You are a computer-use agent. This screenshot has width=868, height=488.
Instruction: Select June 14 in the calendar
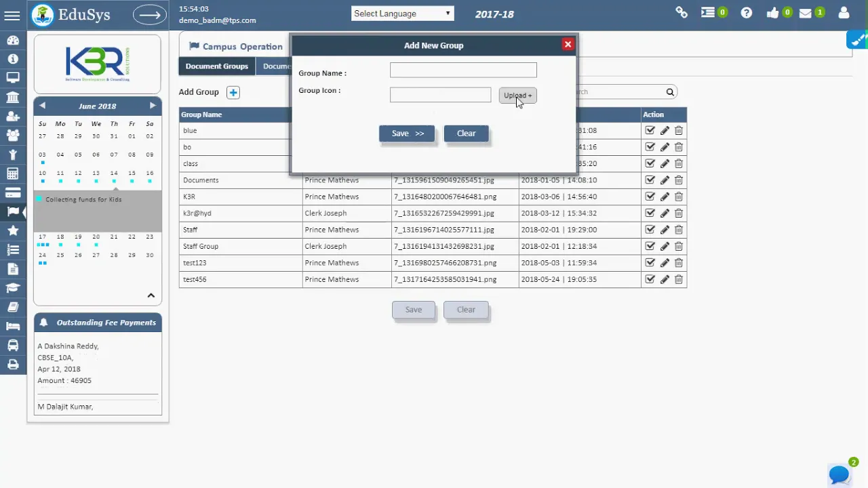click(114, 173)
